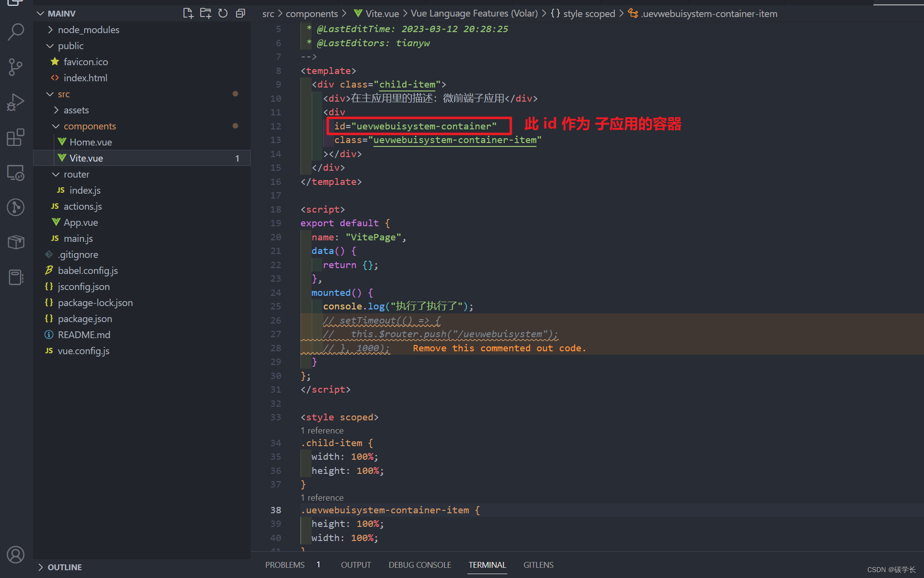Open jsconfig.json file
This screenshot has height=578, width=924.
pyautogui.click(x=142, y=287)
